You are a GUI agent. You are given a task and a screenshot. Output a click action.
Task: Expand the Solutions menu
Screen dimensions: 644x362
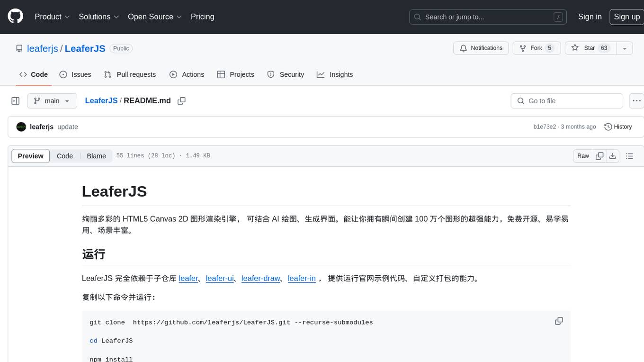pyautogui.click(x=99, y=17)
